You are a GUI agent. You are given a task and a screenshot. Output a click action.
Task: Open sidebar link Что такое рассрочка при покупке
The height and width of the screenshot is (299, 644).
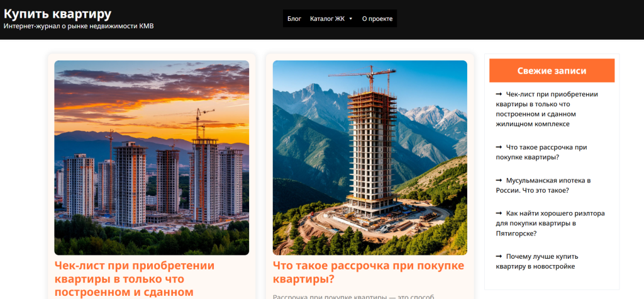pos(541,152)
